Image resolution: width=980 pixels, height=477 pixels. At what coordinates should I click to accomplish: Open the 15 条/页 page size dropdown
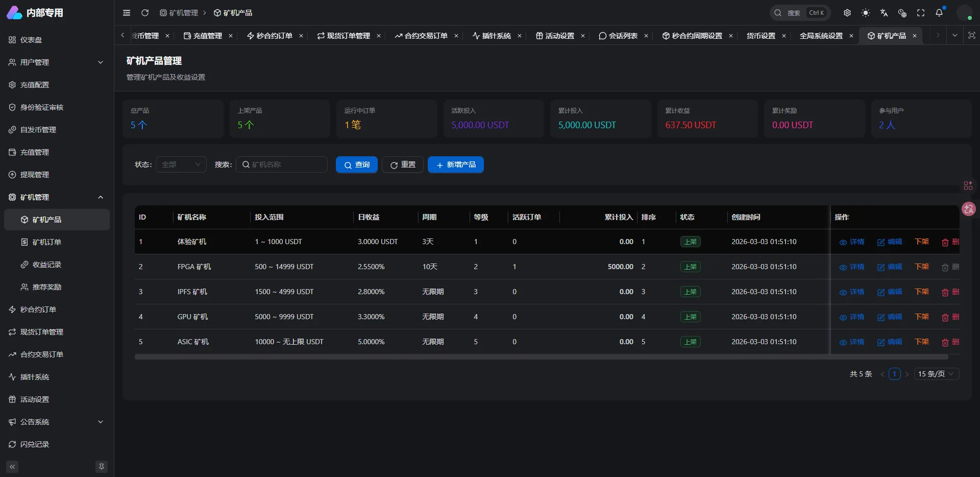click(x=936, y=374)
